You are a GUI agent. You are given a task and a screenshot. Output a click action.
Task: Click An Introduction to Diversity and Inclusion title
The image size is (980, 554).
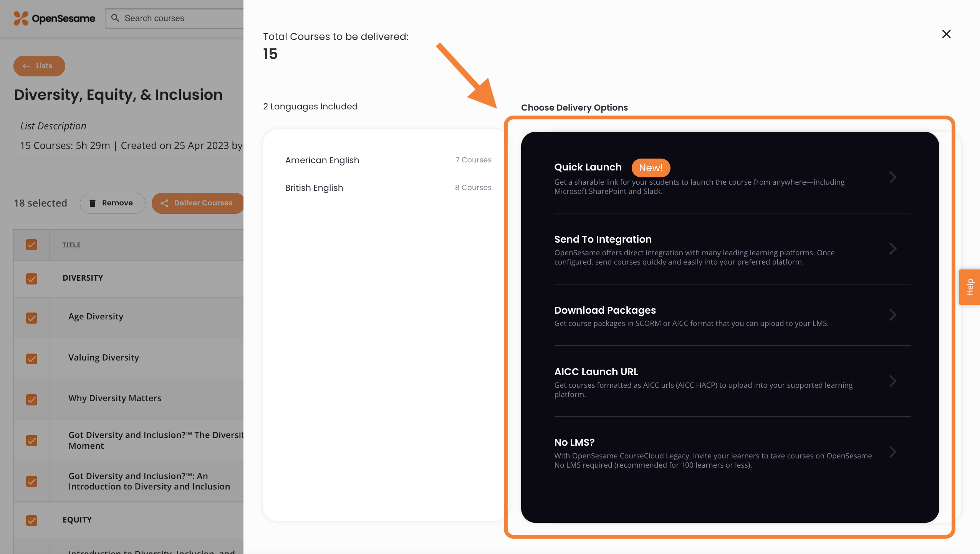point(149,481)
